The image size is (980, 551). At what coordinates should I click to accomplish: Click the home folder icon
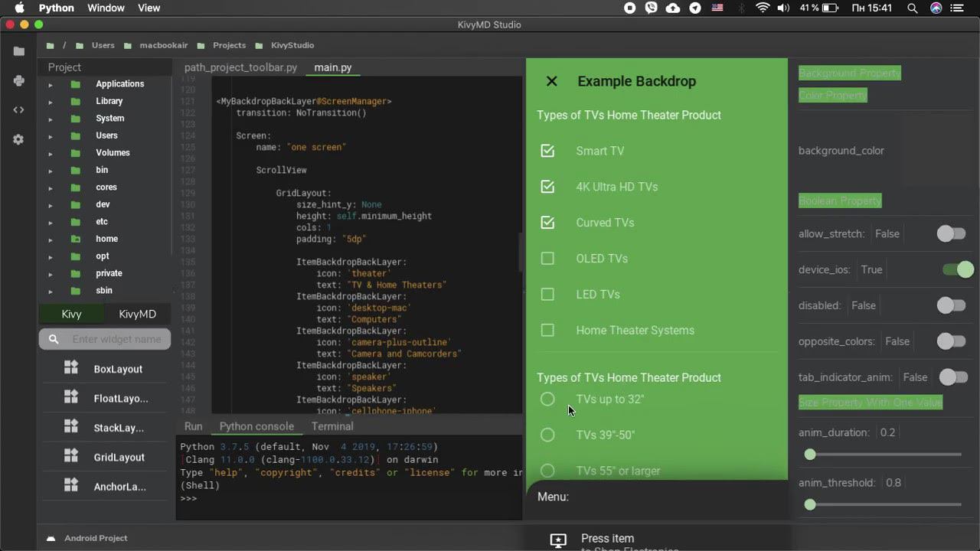tap(76, 239)
